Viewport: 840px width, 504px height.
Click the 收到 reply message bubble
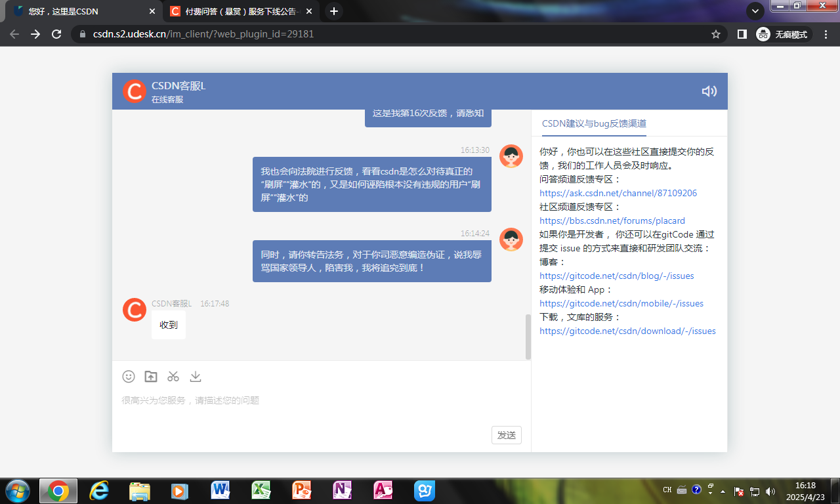coord(169,325)
